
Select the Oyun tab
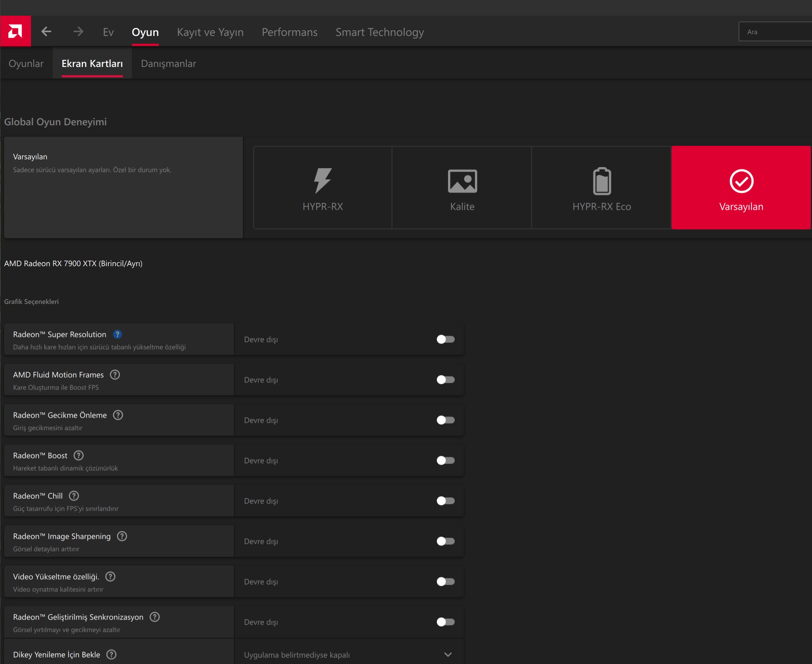(x=145, y=32)
